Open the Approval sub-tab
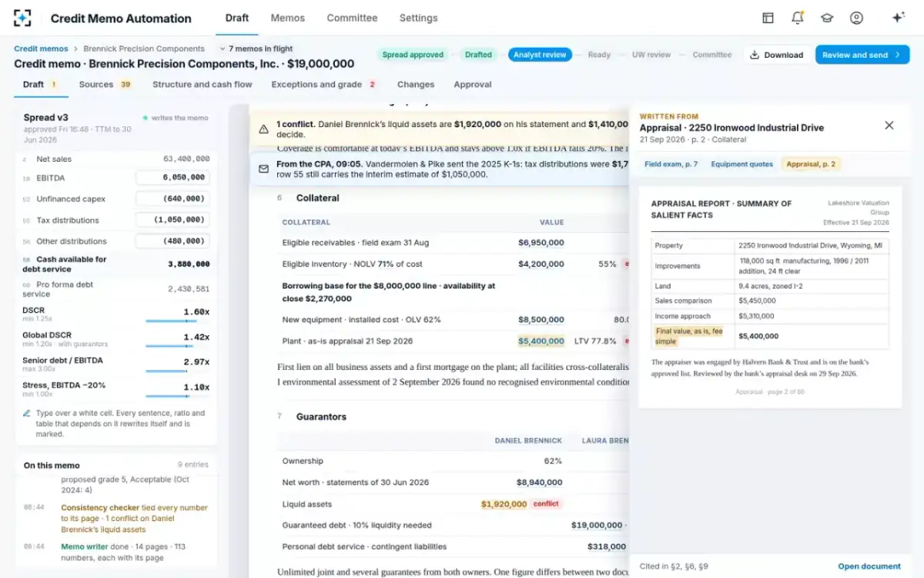The image size is (924, 578). (x=473, y=84)
